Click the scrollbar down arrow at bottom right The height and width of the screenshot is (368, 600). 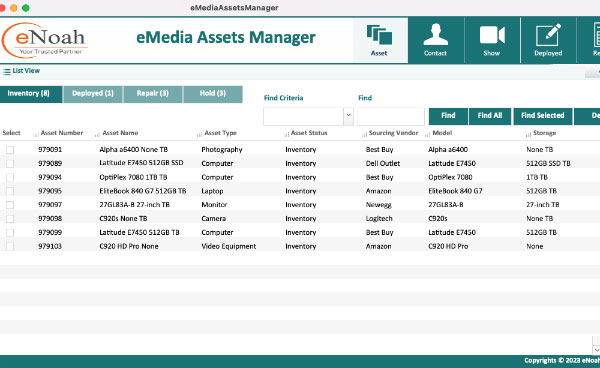(x=596, y=350)
